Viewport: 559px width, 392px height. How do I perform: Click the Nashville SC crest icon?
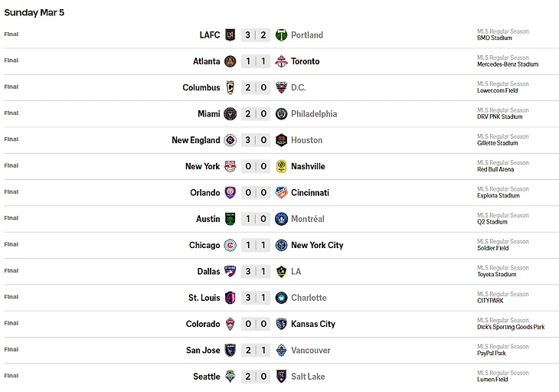[281, 166]
